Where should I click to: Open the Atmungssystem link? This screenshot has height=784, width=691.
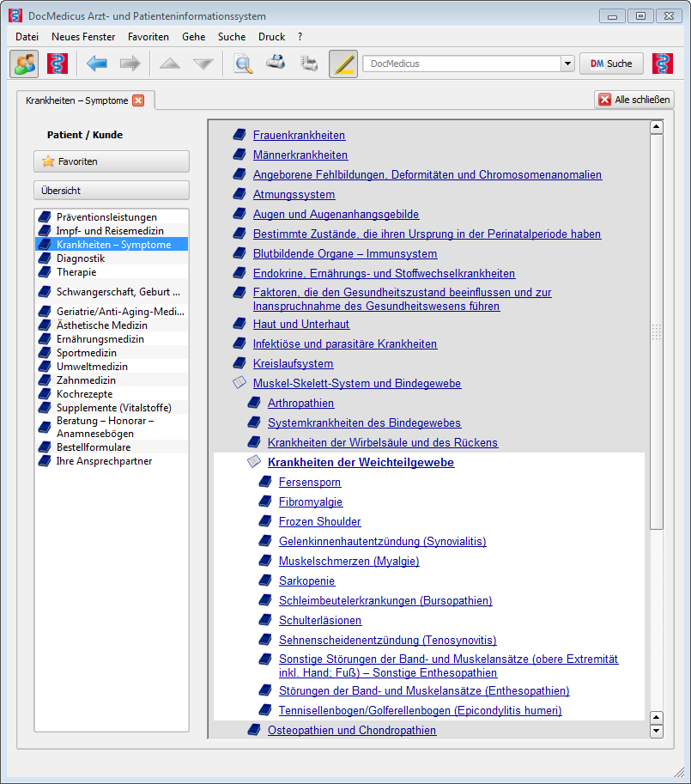(294, 195)
